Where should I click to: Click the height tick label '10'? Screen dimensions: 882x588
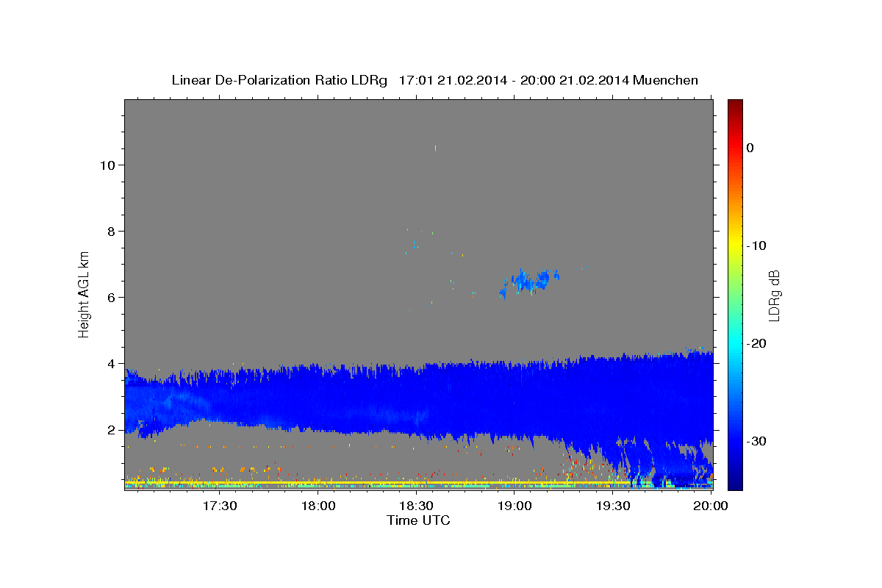tap(107, 165)
